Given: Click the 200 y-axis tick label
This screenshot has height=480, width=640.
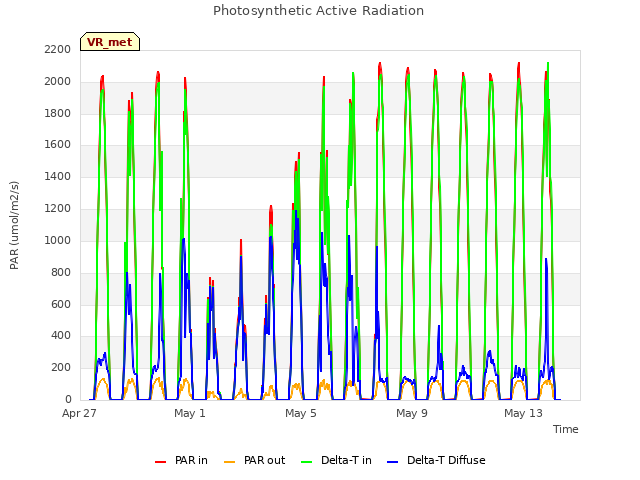Looking at the screenshot, I should coord(61,367).
